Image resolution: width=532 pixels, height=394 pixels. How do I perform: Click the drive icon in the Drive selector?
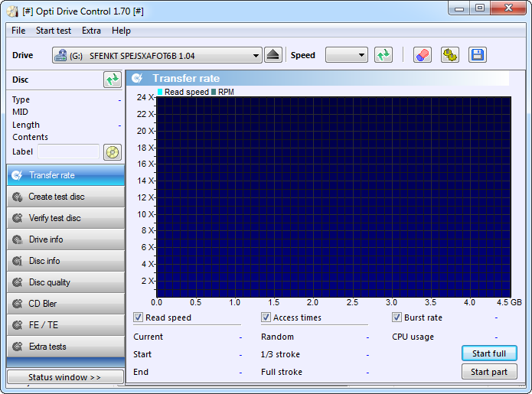pyautogui.click(x=60, y=55)
